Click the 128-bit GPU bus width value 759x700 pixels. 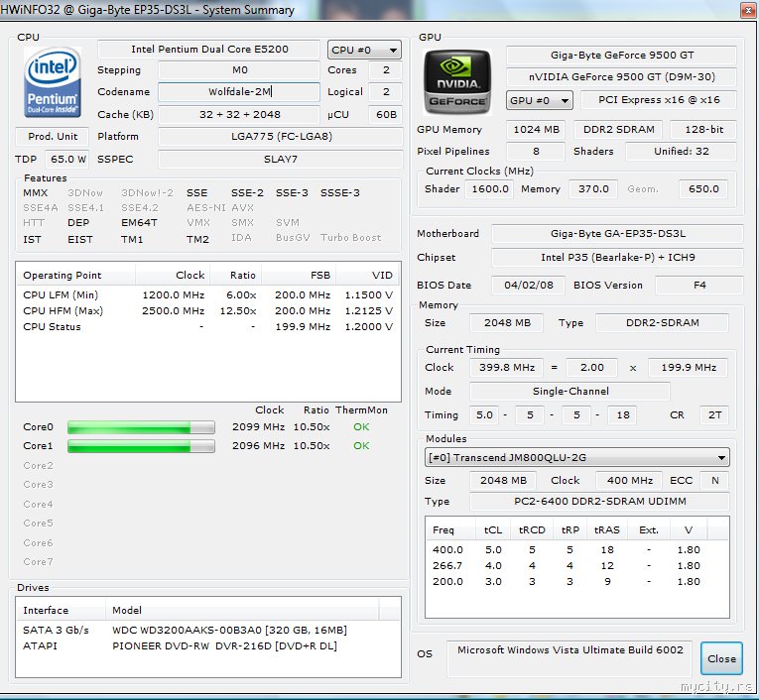tap(703, 130)
